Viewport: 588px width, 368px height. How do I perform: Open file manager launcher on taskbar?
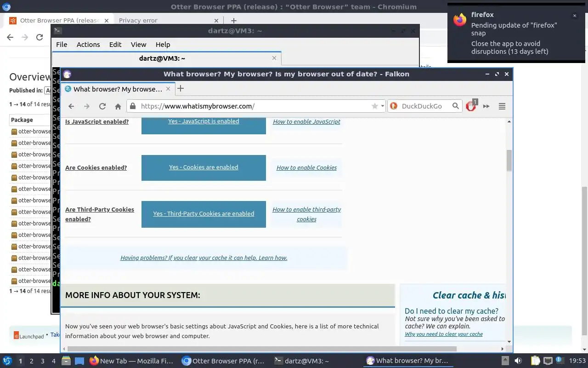(x=66, y=361)
